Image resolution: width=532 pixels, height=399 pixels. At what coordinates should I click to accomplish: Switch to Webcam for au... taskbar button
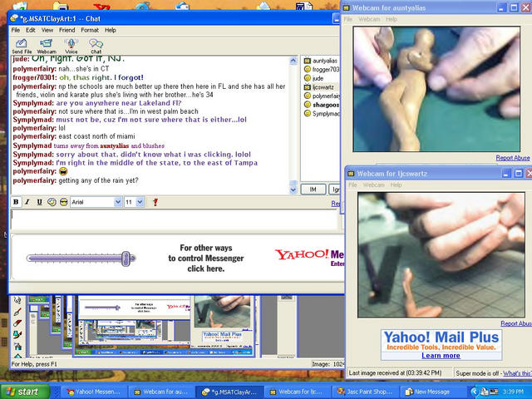click(x=161, y=392)
